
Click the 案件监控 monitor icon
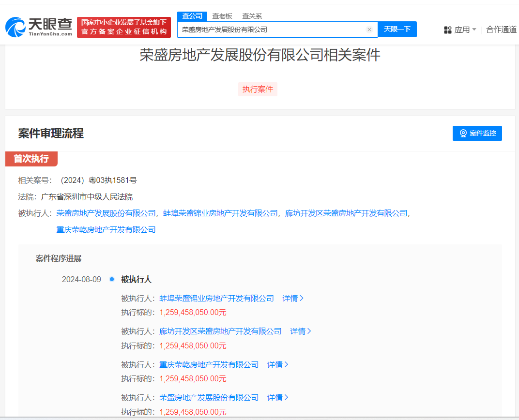(x=463, y=133)
